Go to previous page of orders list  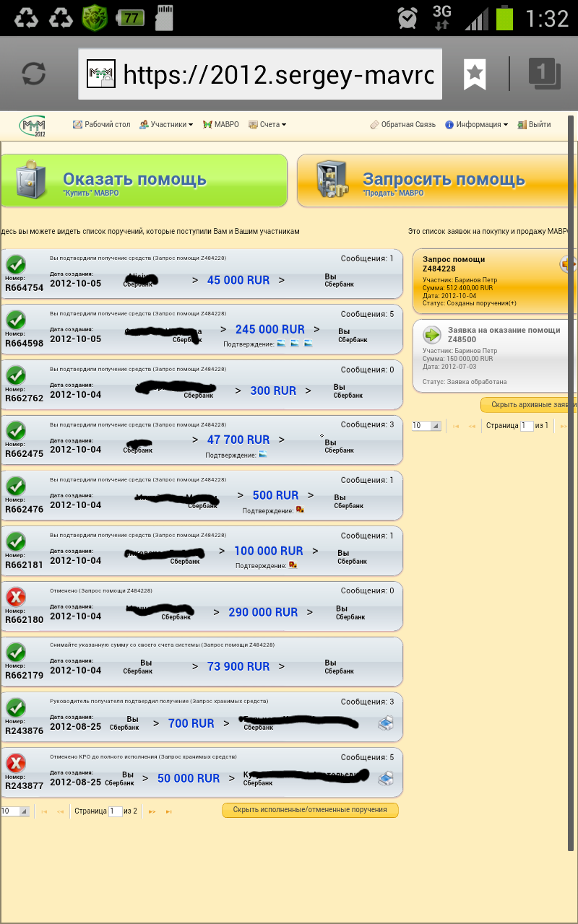coord(61,811)
